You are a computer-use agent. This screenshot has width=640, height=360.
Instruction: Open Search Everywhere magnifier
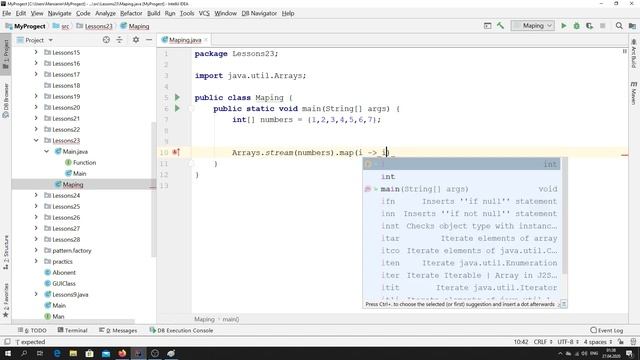[619, 26]
